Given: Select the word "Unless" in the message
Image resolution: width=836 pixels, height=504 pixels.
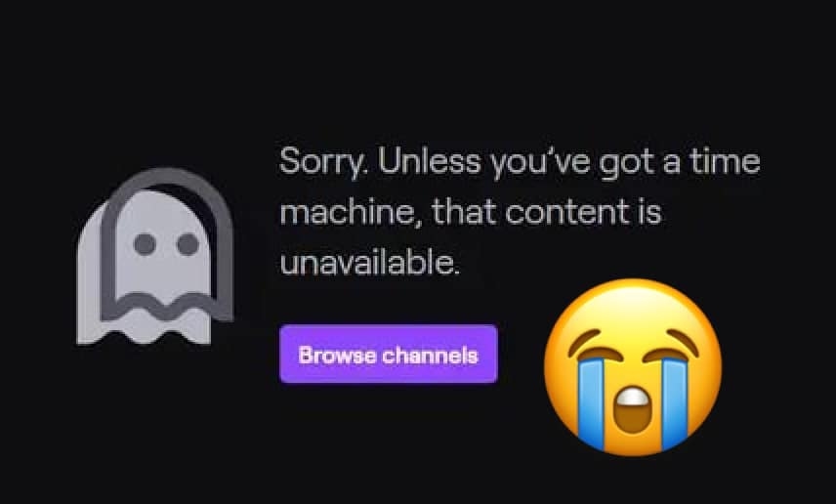Looking at the screenshot, I should (429, 161).
